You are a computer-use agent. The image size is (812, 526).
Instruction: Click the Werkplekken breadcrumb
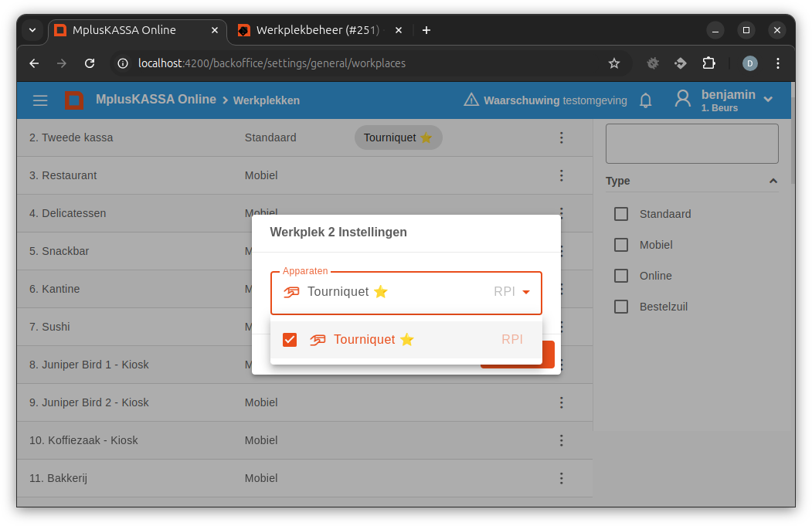[267, 100]
